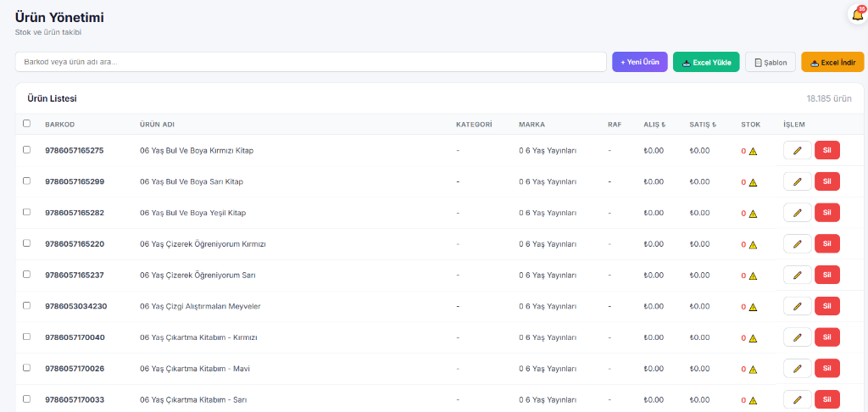Image resolution: width=868 pixels, height=412 pixels.
Task: Edit product 9786057165299 with pencil icon
Action: tap(797, 181)
